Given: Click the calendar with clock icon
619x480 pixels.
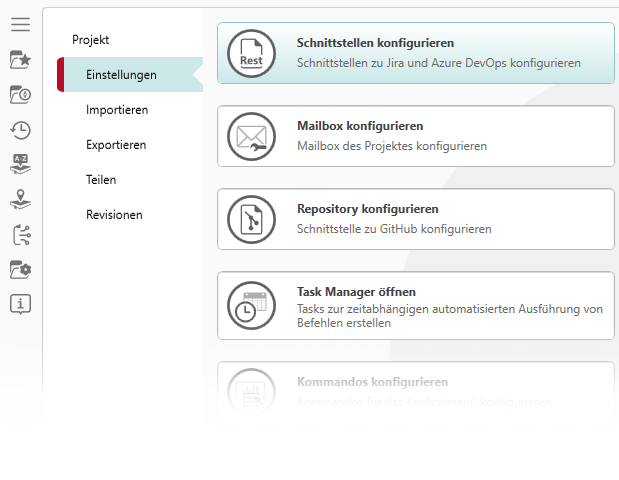Looking at the screenshot, I should click(251, 306).
